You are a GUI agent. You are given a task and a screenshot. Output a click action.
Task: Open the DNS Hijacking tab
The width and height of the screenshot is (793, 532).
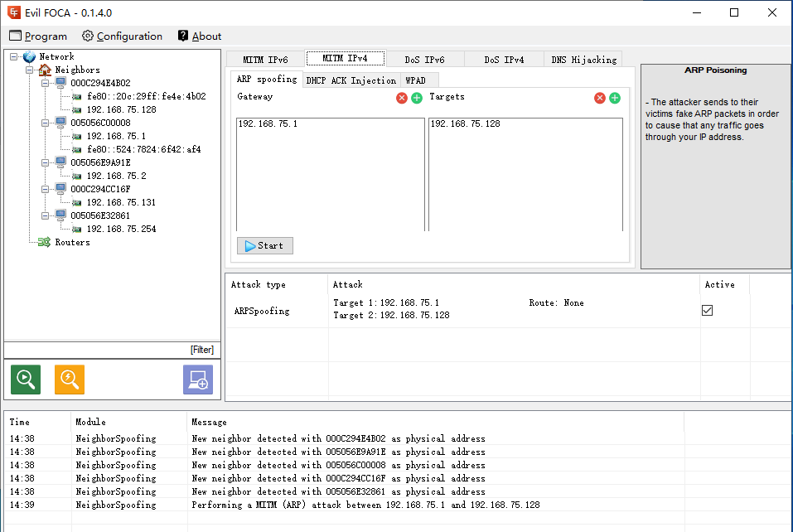[x=583, y=60]
